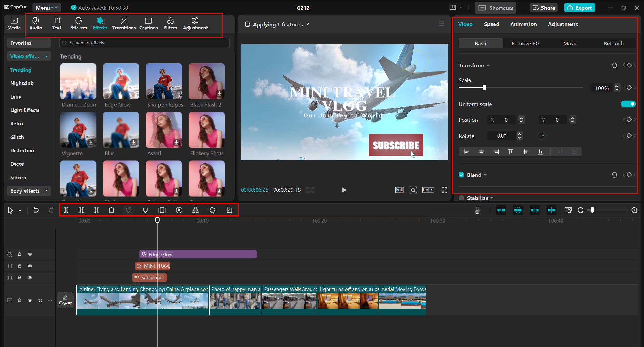Uncheck the Blend checkbox

[x=461, y=175]
